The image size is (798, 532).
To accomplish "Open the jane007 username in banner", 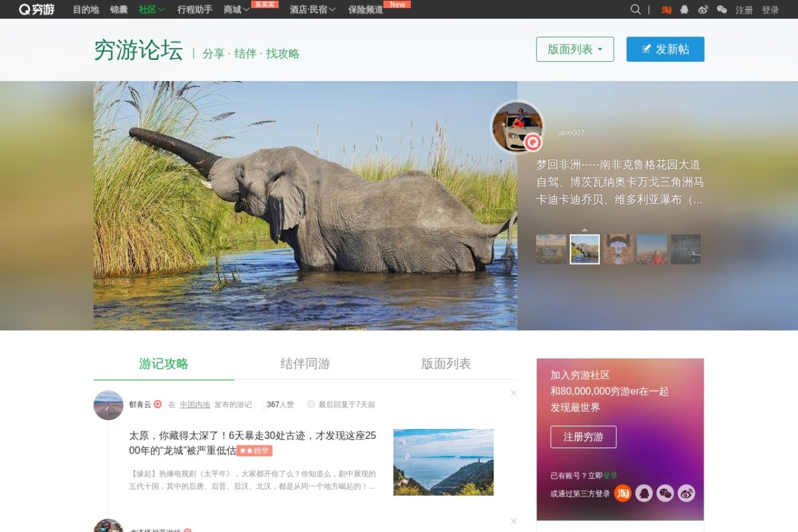I will point(571,132).
